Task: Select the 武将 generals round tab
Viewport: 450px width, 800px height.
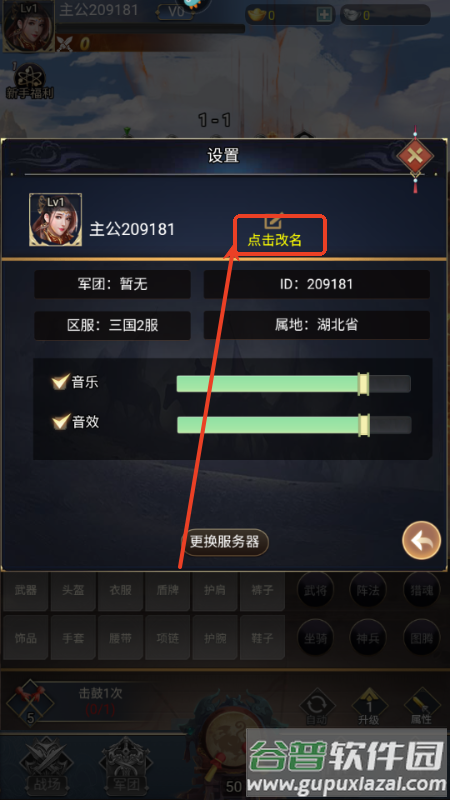Action: pos(316,590)
